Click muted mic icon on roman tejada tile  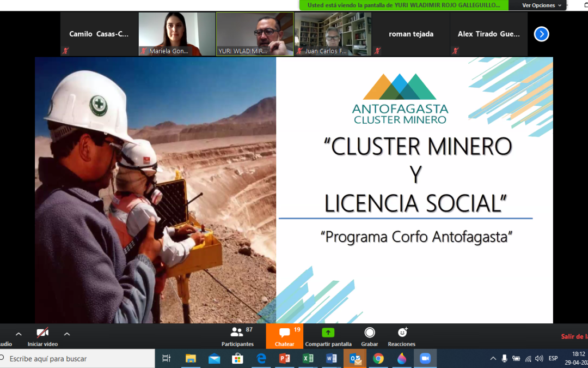377,51
